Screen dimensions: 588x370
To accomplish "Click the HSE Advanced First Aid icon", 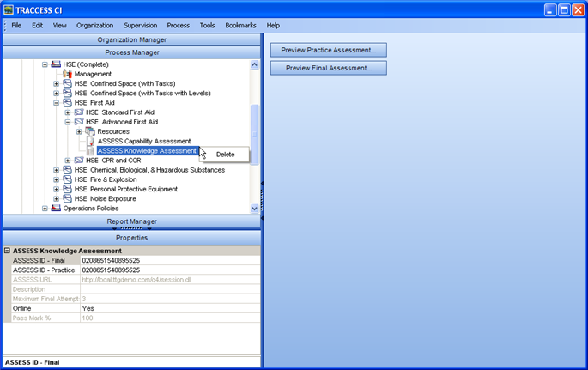I will [x=79, y=122].
